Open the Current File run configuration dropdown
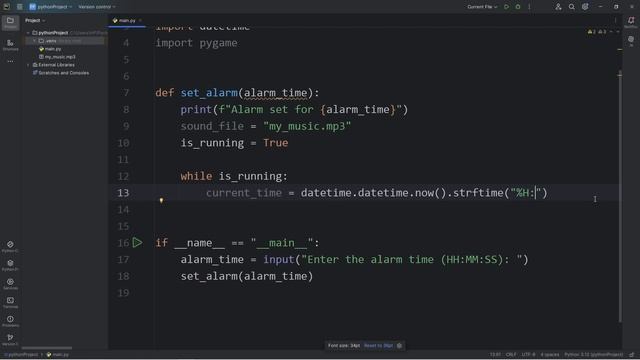 [x=482, y=7]
